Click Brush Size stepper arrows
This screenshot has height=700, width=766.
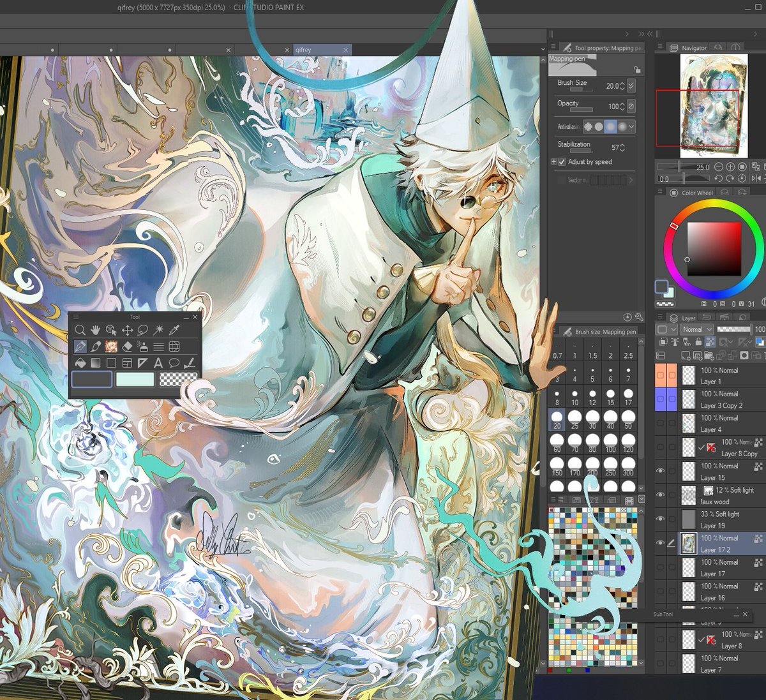click(x=622, y=86)
